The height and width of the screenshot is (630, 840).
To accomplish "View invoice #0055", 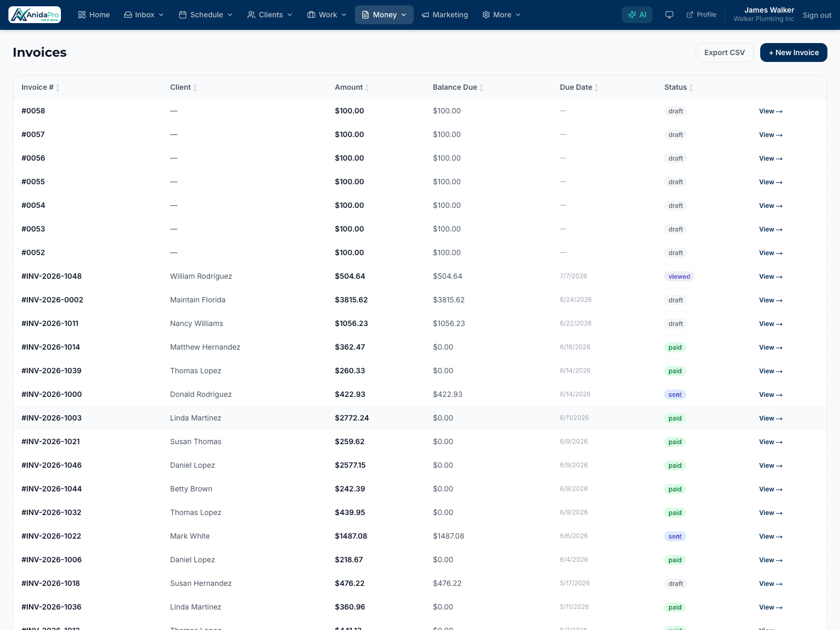I will click(771, 182).
